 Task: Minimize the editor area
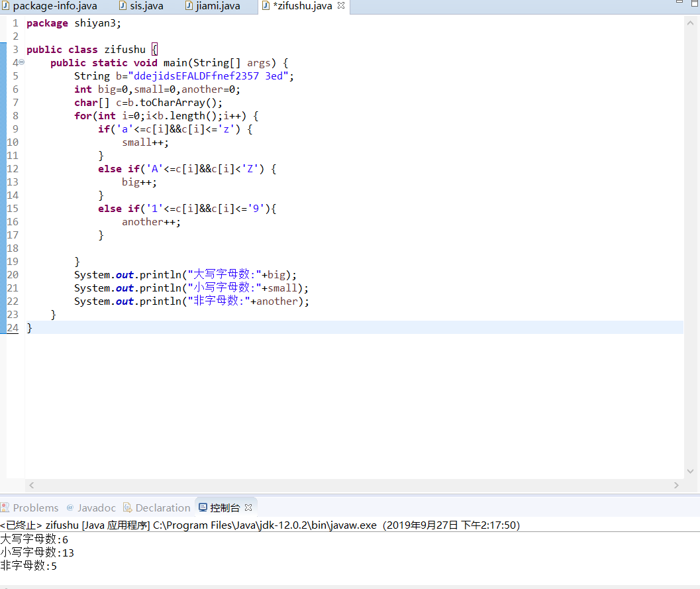pos(679,3)
